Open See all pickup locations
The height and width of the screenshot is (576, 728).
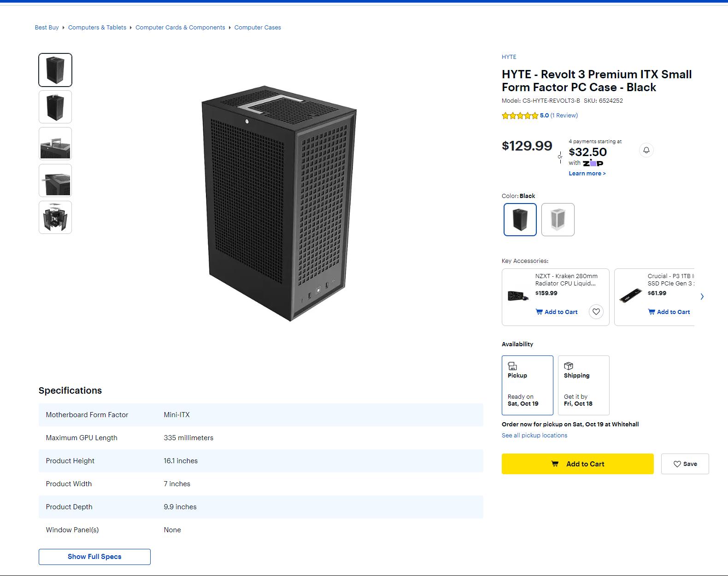534,435
